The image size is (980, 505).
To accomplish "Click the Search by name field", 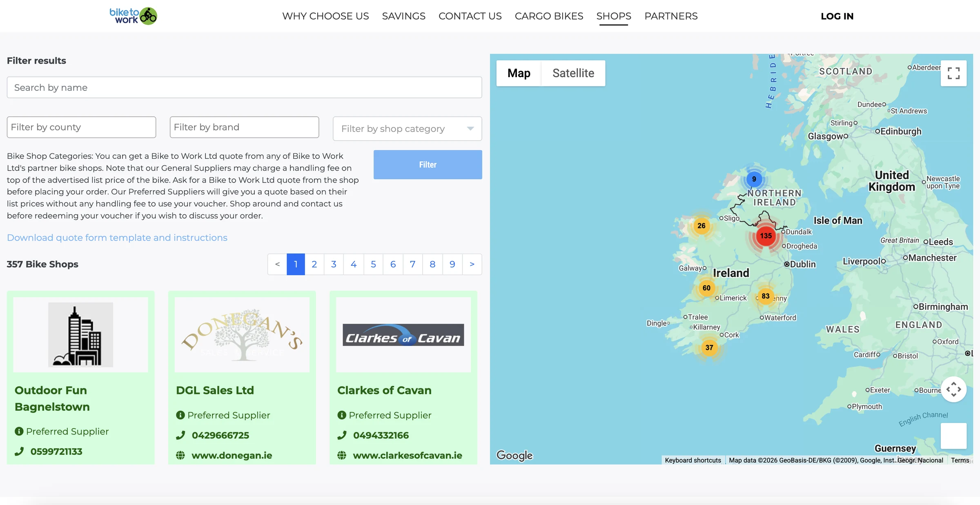I will pyautogui.click(x=244, y=87).
